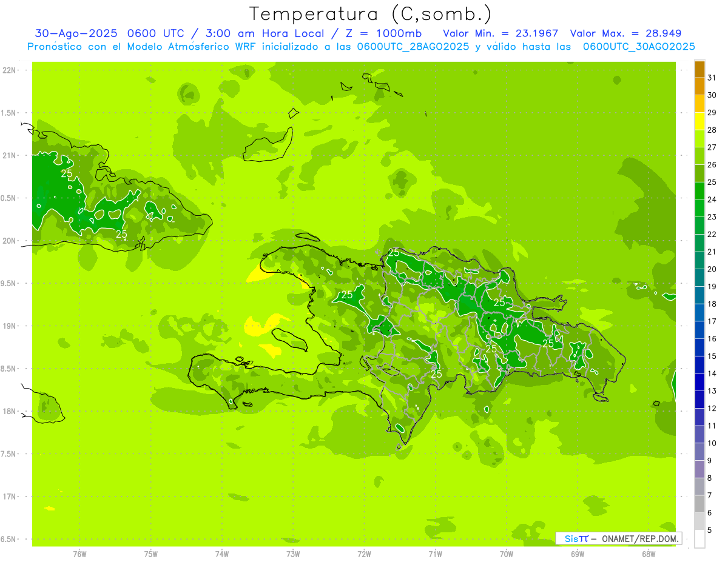Viewport: 728px width, 562px height.
Task: Click the '0600UTC_30AGO2025' valid-until timestamp
Action: 639,47
